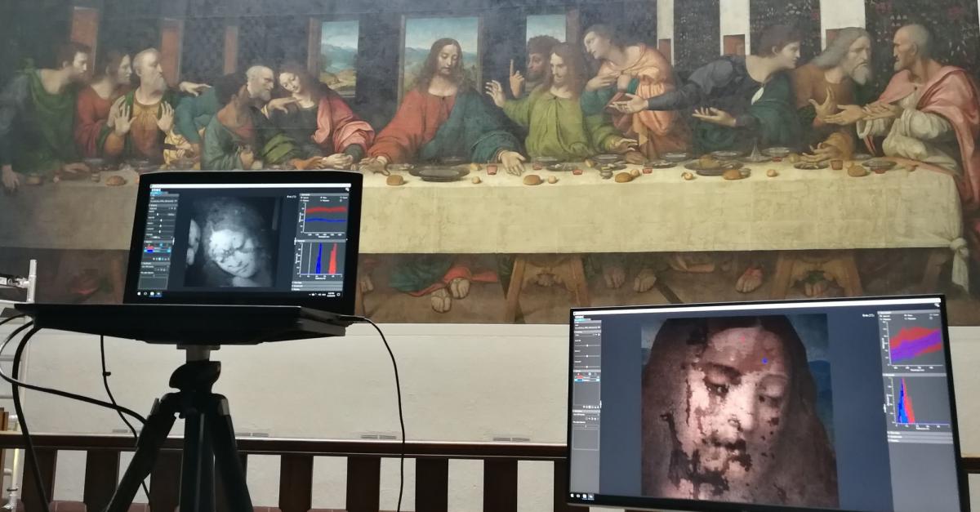This screenshot has width=980, height=512.
Task: Open the Windows Start button on the laptop
Action: pos(140,294)
